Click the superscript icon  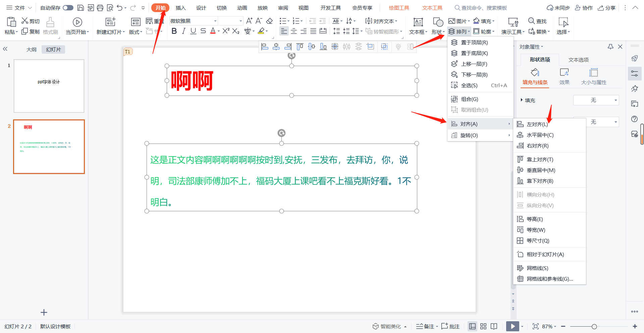(226, 31)
